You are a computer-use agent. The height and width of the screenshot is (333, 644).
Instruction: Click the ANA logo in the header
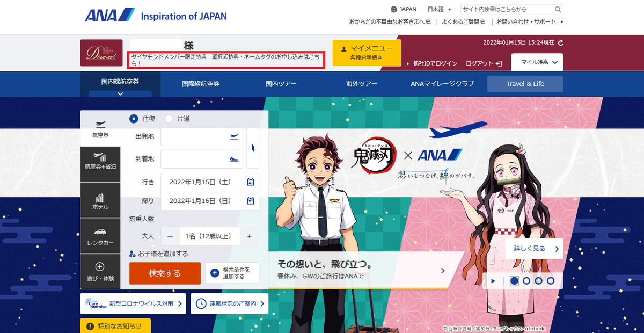[110, 15]
